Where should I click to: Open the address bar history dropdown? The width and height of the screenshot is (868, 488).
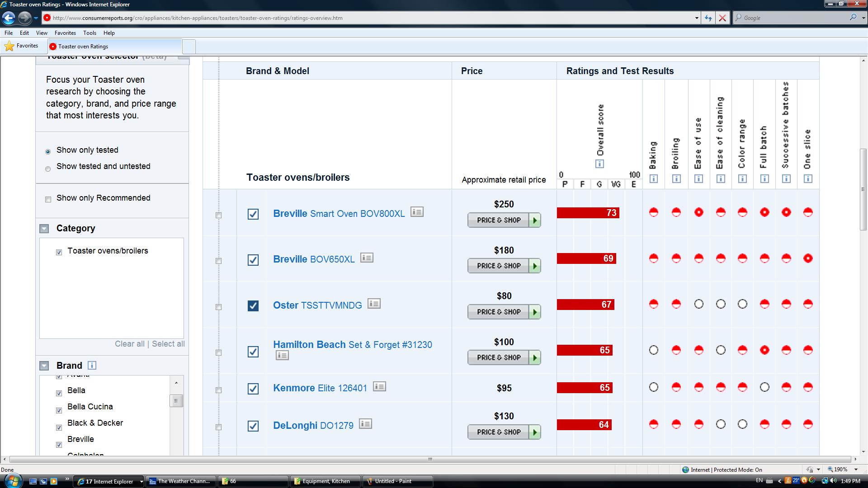696,18
